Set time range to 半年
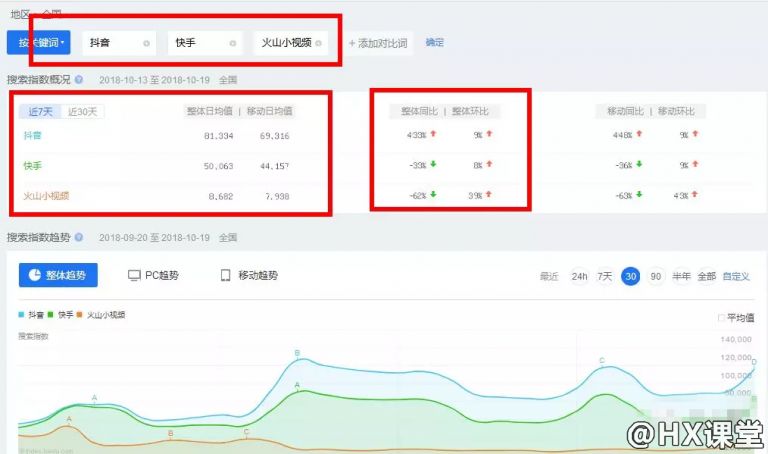 tap(681, 277)
